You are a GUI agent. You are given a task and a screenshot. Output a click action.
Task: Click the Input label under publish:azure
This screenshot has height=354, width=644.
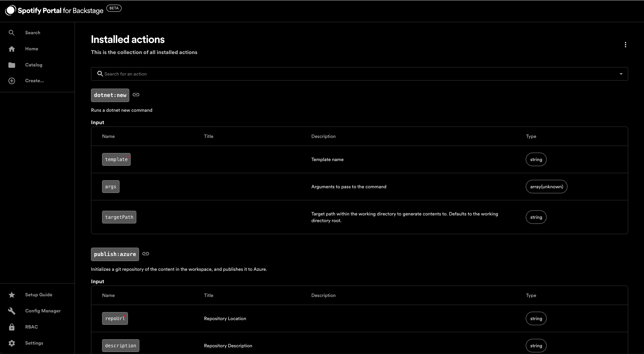[98, 282]
